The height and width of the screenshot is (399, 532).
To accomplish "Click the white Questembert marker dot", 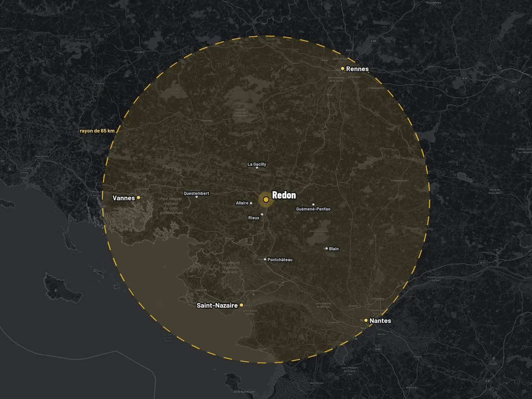I will click(196, 197).
